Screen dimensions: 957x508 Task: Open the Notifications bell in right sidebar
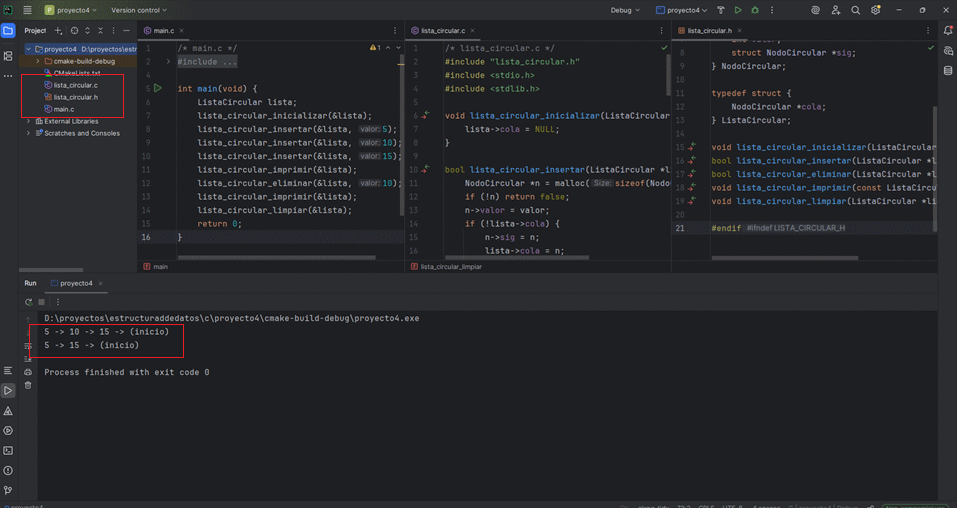(948, 31)
